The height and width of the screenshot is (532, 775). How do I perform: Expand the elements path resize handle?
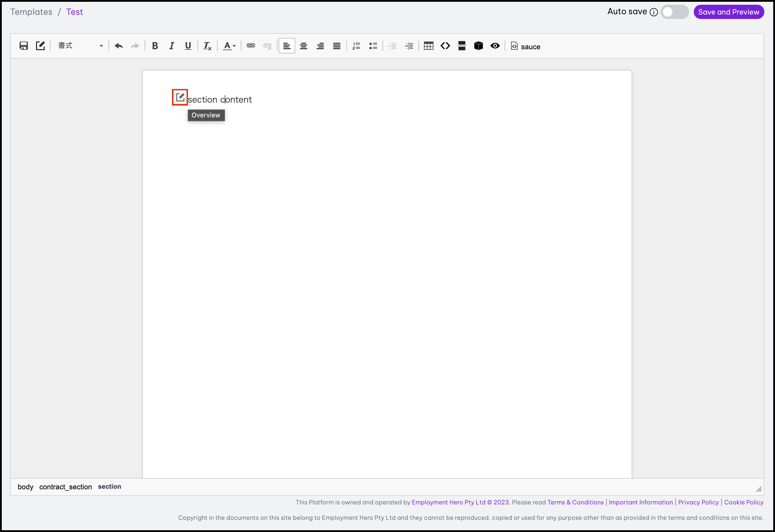(x=758, y=488)
